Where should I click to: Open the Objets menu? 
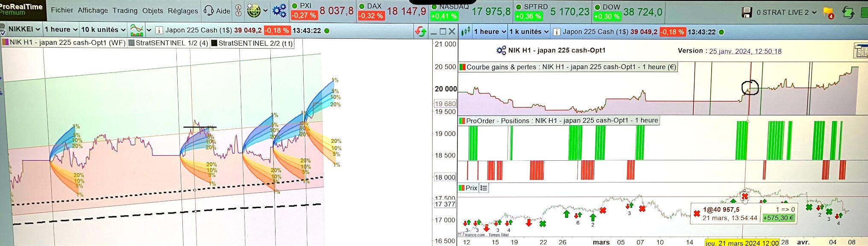click(152, 11)
